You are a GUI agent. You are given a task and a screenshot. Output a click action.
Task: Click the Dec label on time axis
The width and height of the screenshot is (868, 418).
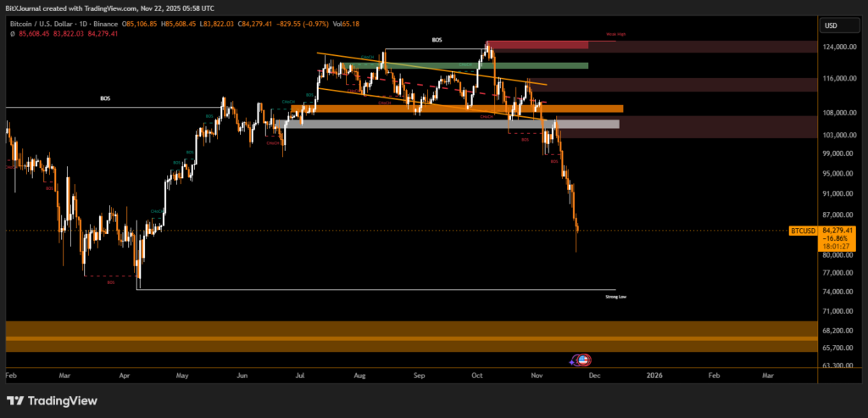[594, 373]
